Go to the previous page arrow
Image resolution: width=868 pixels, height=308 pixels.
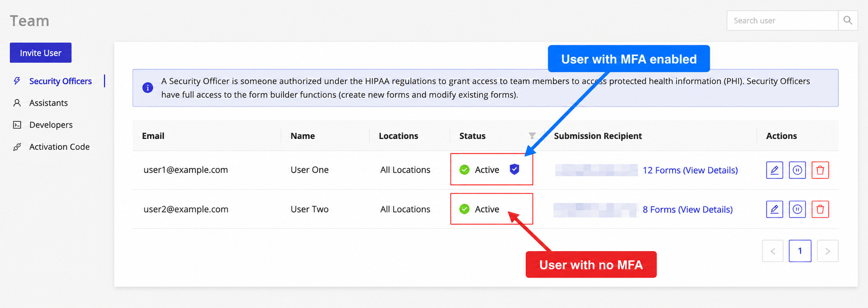(773, 251)
